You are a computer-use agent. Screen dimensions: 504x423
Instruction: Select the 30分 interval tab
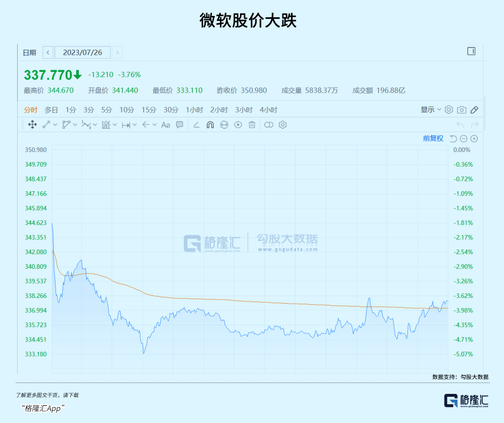click(x=171, y=110)
